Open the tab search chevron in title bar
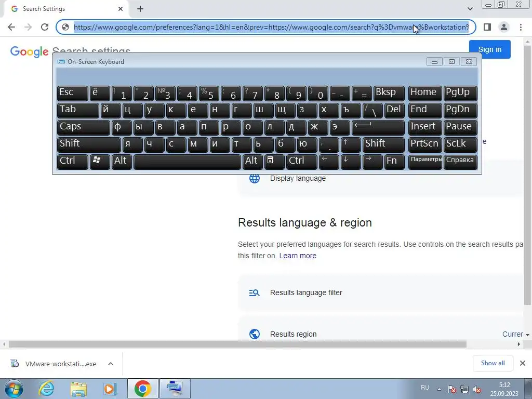The image size is (532, 399). (x=470, y=9)
